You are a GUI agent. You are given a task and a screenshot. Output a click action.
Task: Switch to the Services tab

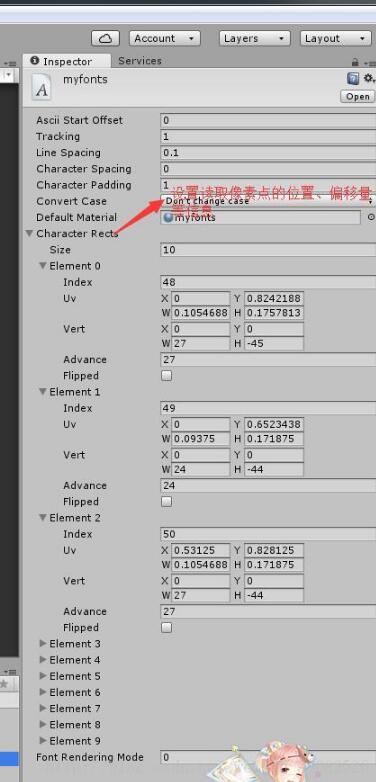click(140, 61)
